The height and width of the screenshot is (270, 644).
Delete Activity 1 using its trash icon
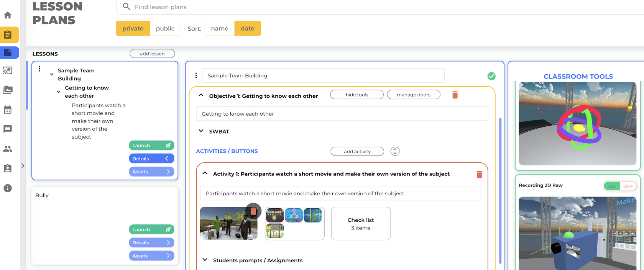pyautogui.click(x=479, y=175)
